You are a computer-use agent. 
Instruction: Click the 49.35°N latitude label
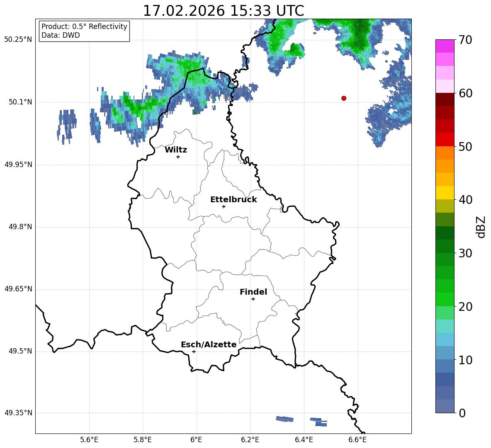click(x=18, y=413)
